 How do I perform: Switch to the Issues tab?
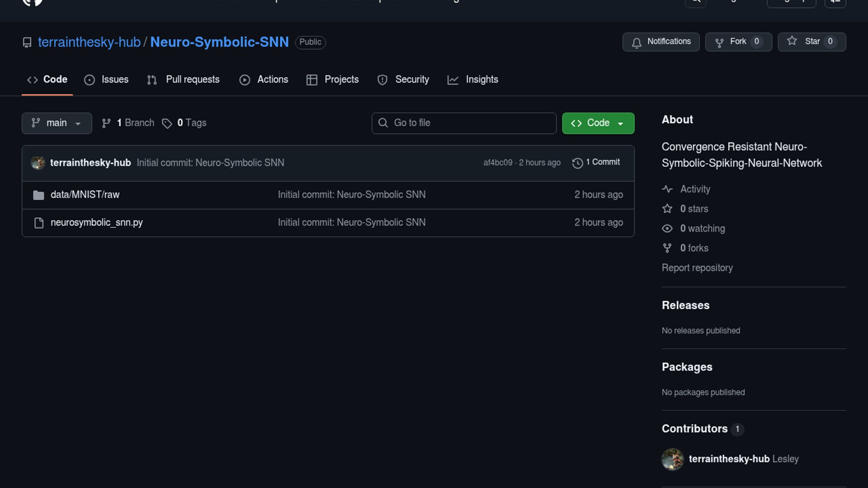(x=107, y=80)
